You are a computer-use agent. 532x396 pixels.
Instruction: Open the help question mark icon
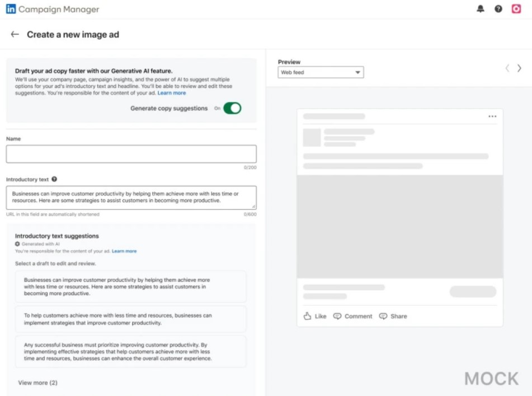[x=498, y=9]
